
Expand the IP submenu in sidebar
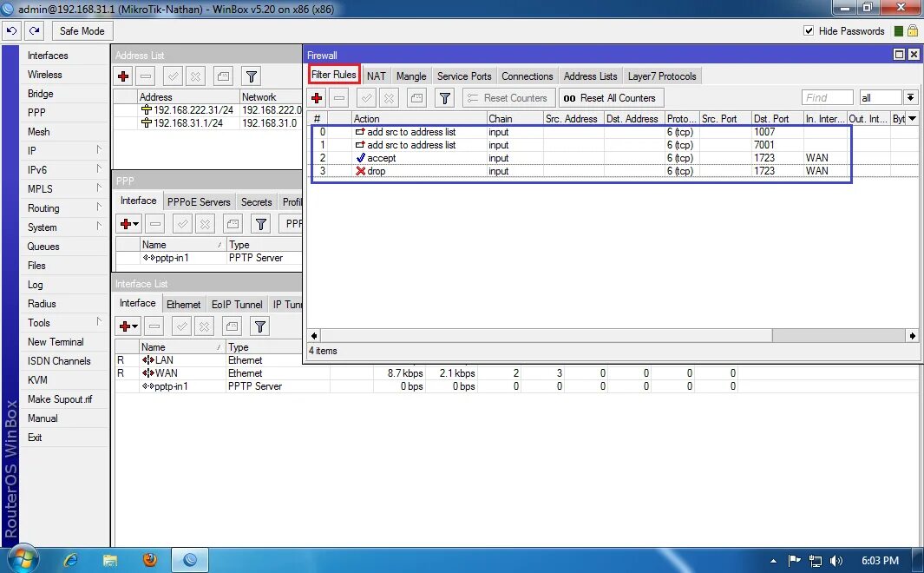pos(65,151)
